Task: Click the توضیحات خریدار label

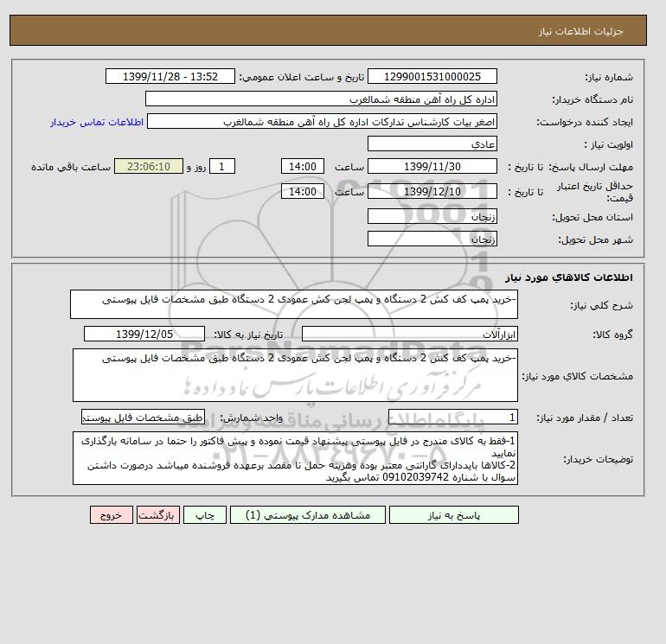Action: [598, 459]
